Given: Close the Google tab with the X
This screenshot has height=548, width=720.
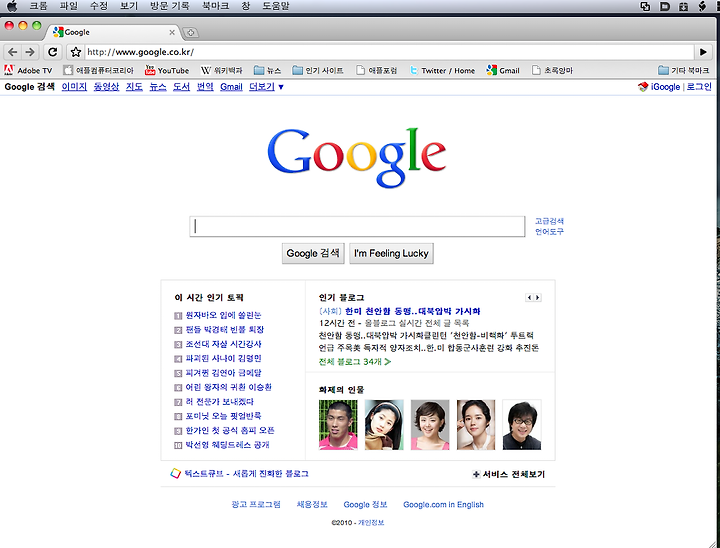Looking at the screenshot, I should tap(172, 32).
